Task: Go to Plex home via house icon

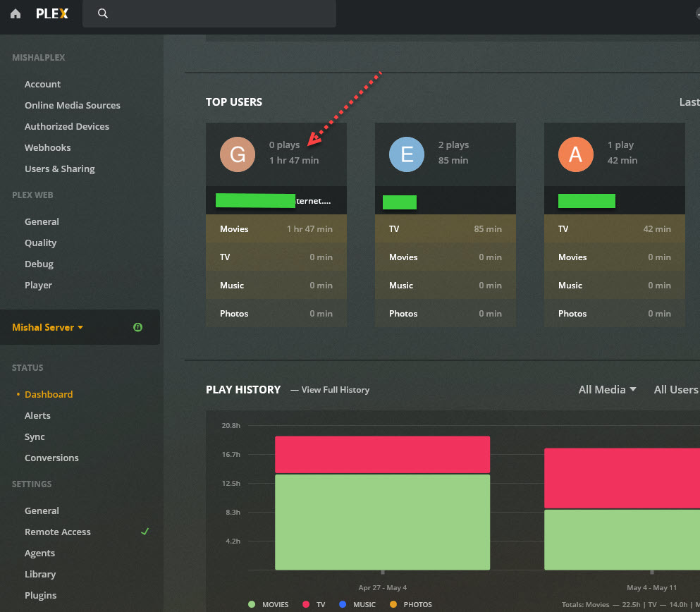Action: (x=16, y=13)
